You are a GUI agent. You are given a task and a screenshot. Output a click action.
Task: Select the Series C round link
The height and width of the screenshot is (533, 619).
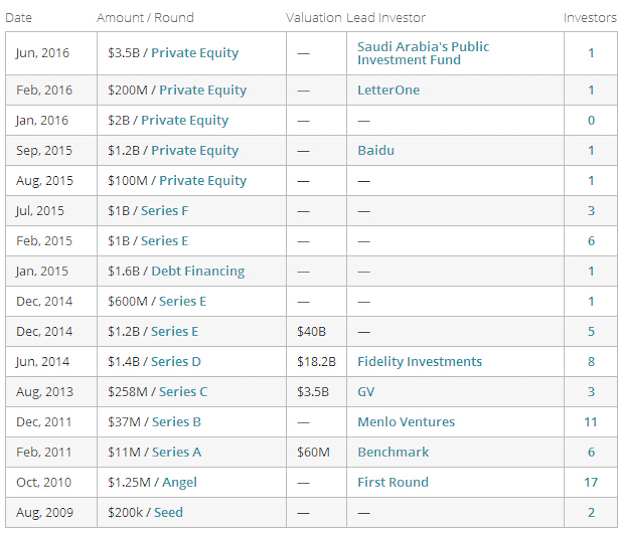pos(182,391)
